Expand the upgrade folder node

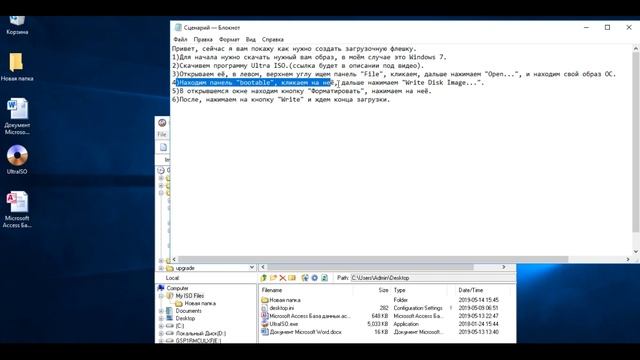[161, 268]
